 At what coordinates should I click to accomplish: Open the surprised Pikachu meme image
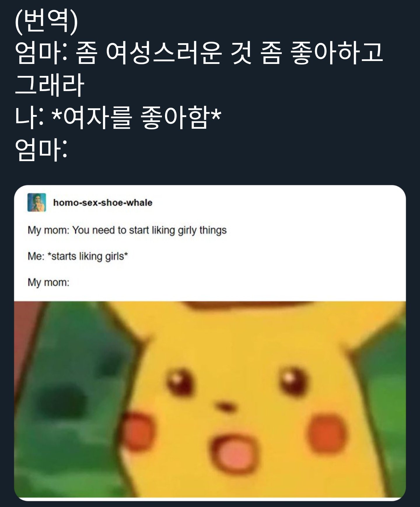pos(210,399)
